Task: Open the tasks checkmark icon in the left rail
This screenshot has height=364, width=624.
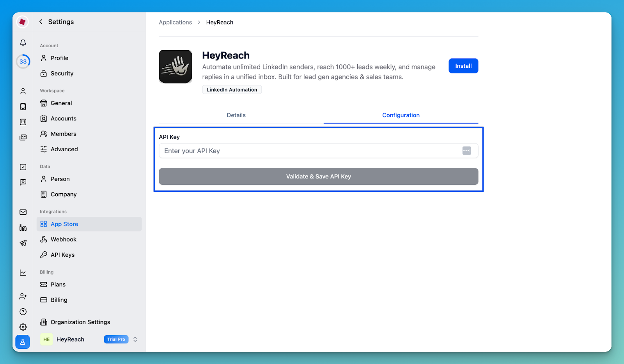Action: 23,167
